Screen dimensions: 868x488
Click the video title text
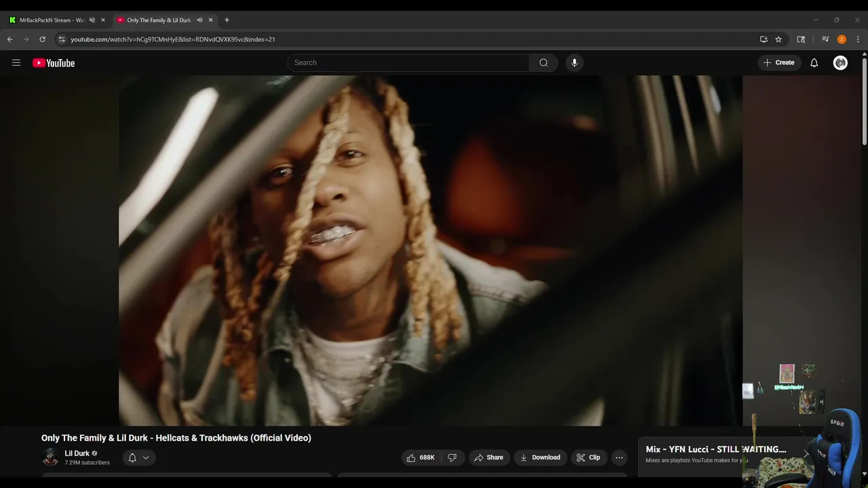coord(176,438)
